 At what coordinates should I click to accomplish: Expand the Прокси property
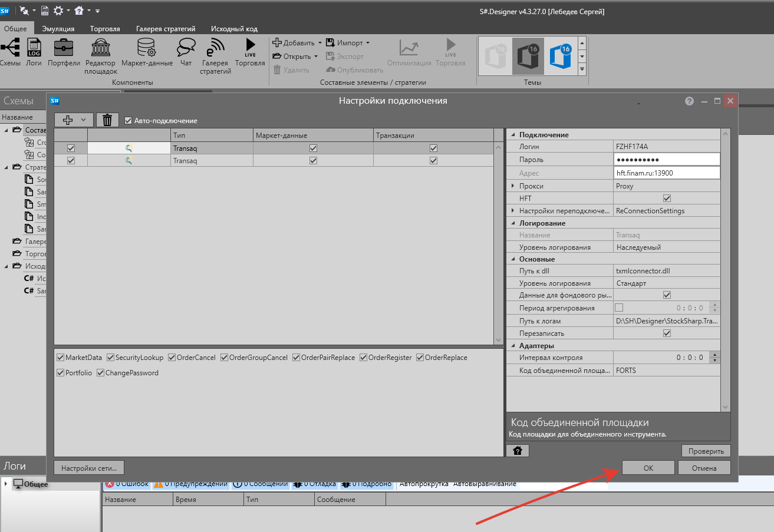click(513, 186)
